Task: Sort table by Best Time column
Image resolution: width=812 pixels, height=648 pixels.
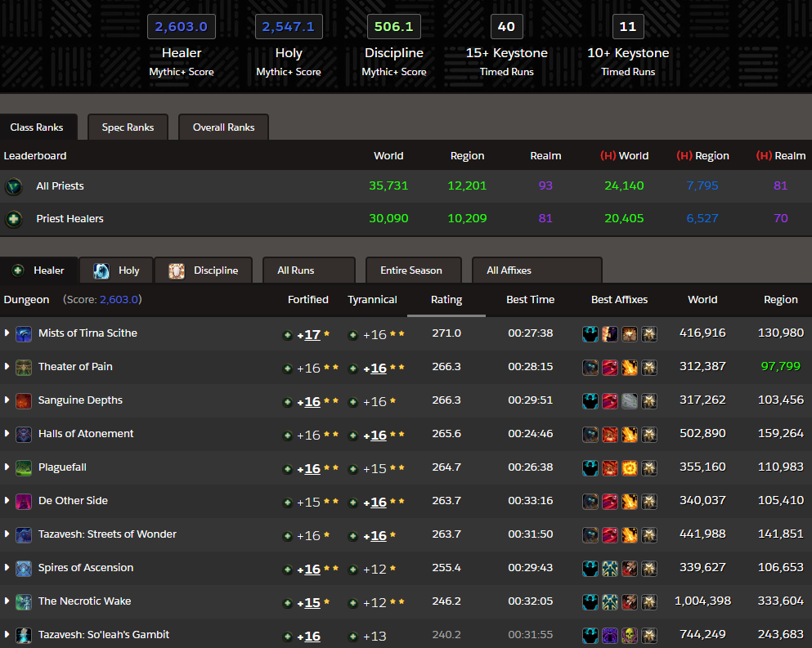Action: (530, 300)
